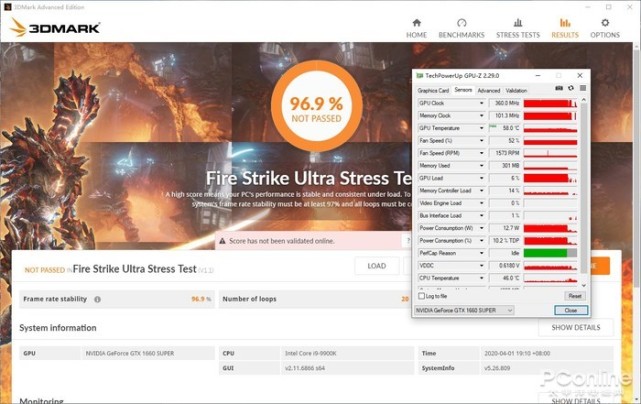The height and width of the screenshot is (404, 641).
Task: Click the GPU Clock red graph
Action: 550,103
